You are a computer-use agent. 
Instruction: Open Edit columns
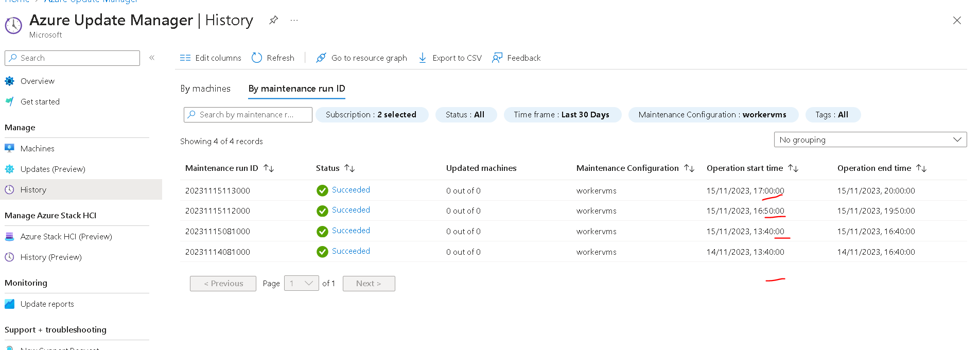(211, 58)
